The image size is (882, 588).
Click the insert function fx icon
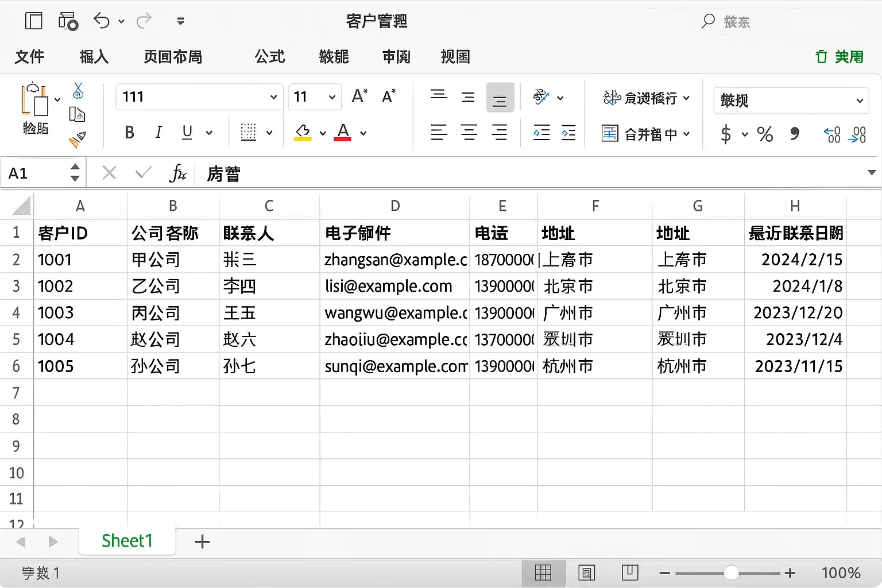(177, 173)
